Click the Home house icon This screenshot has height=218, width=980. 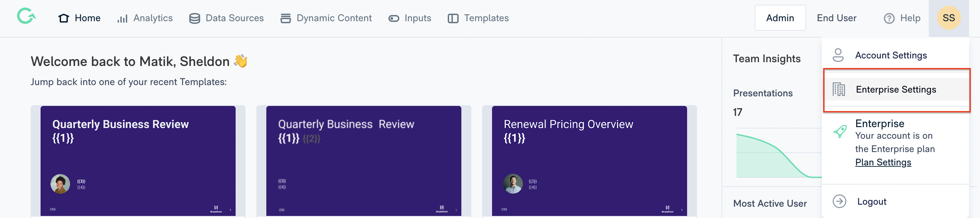[x=63, y=18]
